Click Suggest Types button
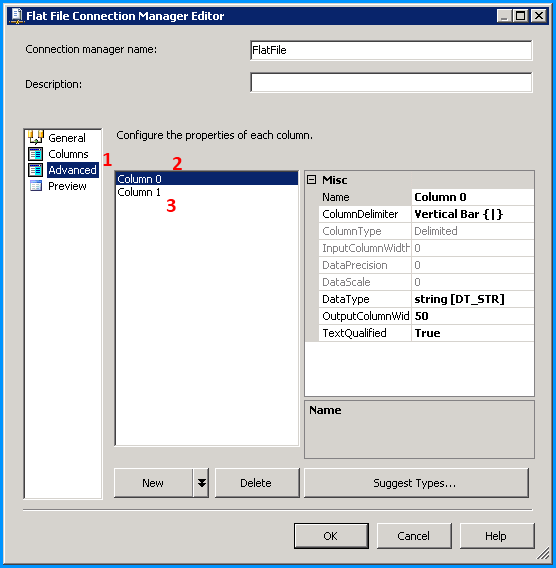 pos(416,483)
